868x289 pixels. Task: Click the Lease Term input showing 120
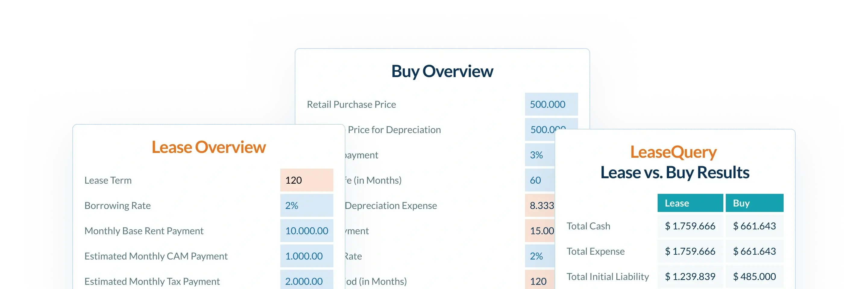coord(306,180)
